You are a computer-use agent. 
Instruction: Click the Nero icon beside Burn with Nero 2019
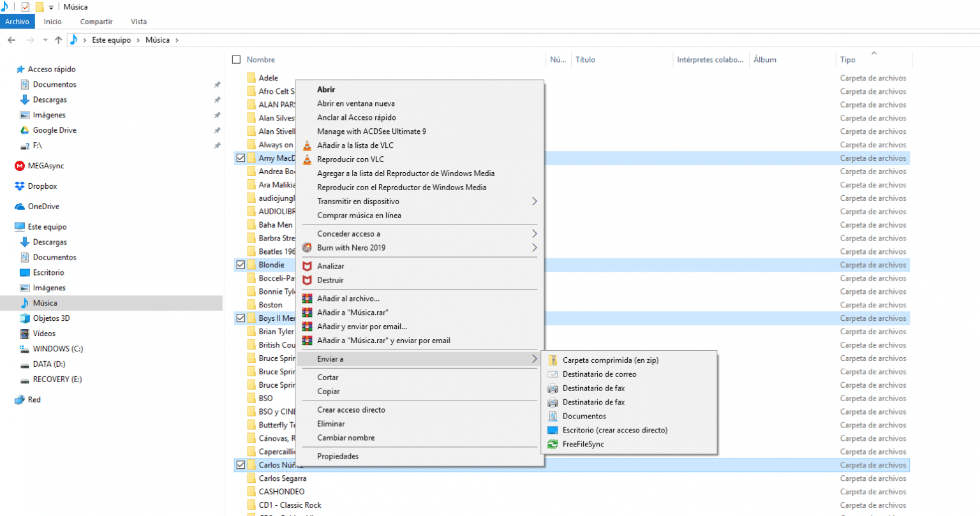point(307,247)
